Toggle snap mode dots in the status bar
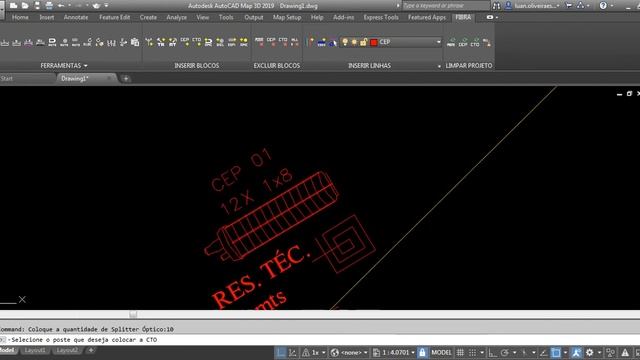Image resolution: width=640 pixels, height=360 pixels. tap(473, 352)
